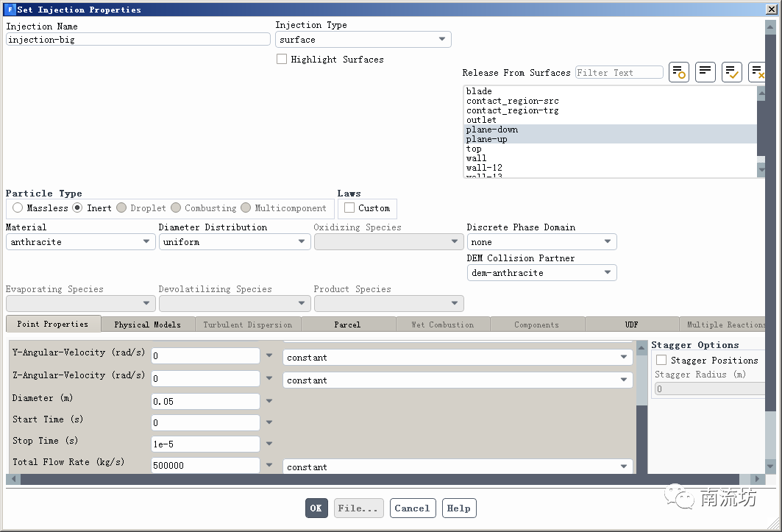Deselect all surfaces using the X list icon
Viewport: 782px width, 532px height.
click(x=757, y=72)
